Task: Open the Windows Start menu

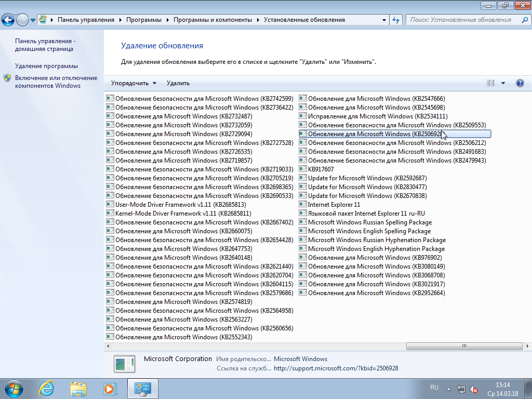Action: click(x=14, y=389)
